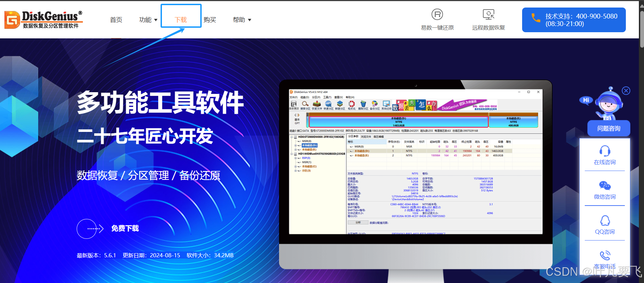644x283 pixels.
Task: Switch to 分区参数 tab in the screenshot
Action: [353, 136]
